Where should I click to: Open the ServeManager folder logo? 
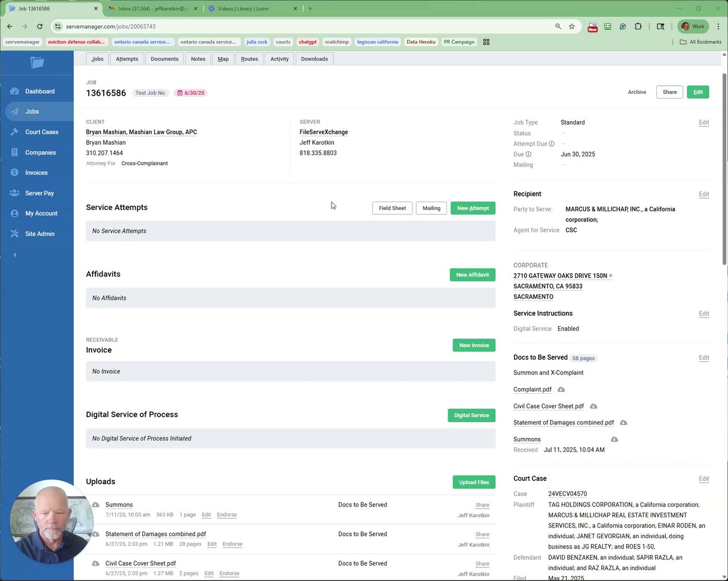pyautogui.click(x=37, y=63)
